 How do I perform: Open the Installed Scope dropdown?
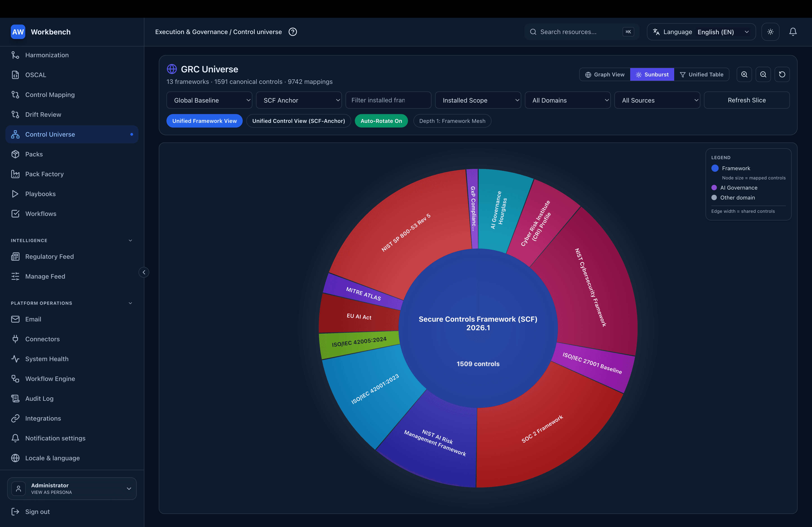(x=478, y=100)
